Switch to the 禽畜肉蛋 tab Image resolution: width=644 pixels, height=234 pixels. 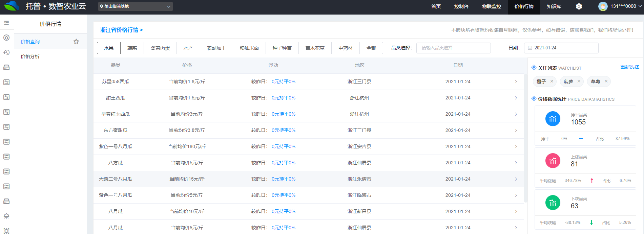click(x=160, y=48)
